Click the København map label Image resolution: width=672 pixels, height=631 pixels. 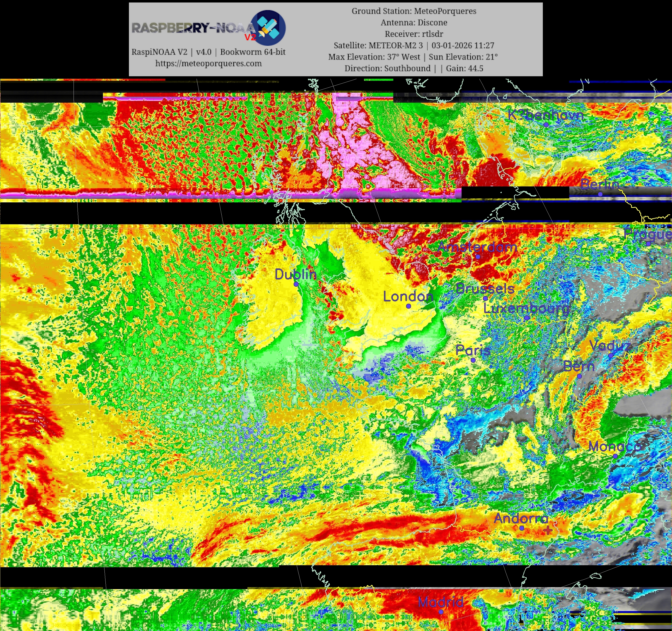point(546,115)
